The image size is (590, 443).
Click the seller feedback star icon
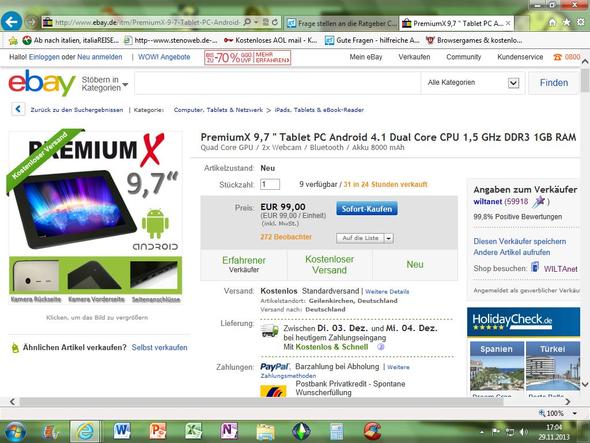(x=538, y=202)
